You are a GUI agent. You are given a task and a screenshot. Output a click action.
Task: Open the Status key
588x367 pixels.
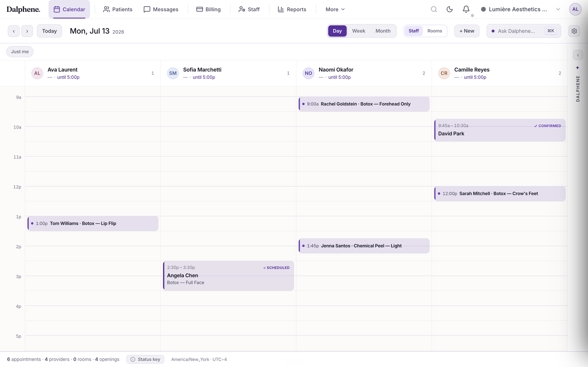145,359
